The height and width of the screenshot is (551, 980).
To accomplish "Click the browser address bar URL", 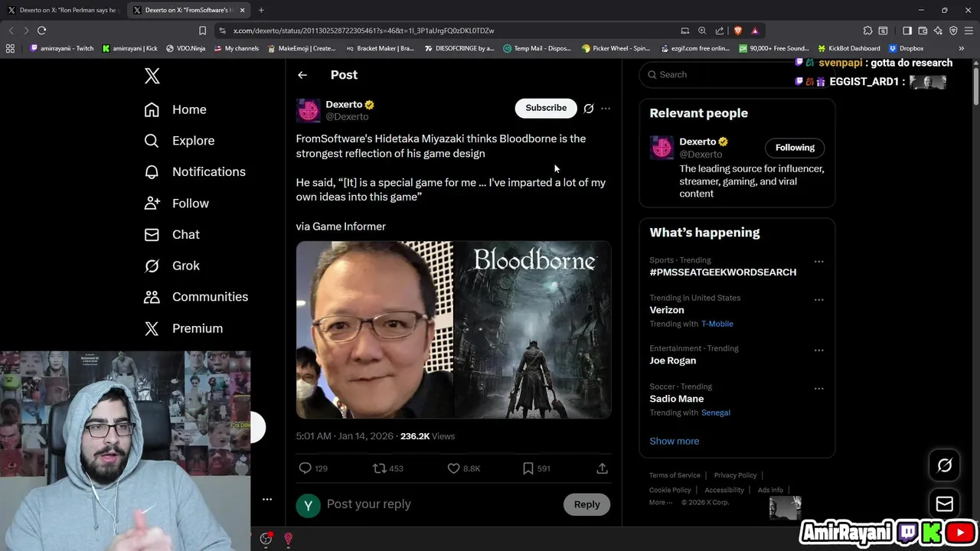I will click(x=364, y=31).
